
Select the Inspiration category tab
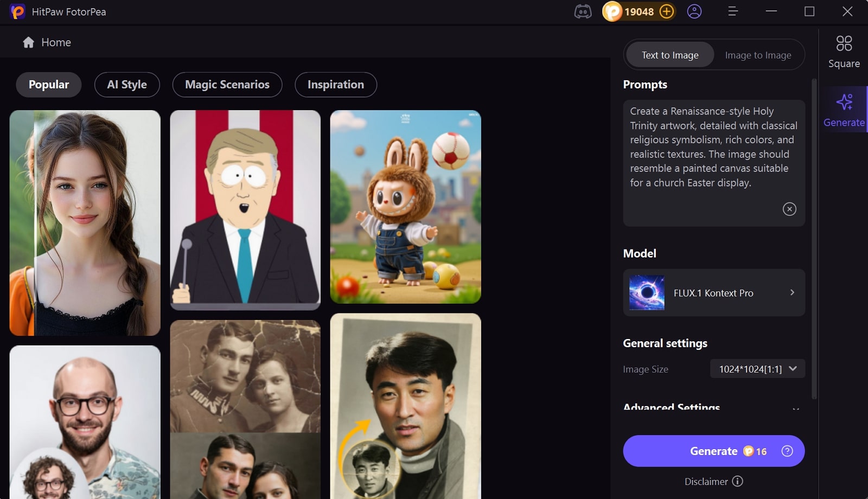click(336, 85)
